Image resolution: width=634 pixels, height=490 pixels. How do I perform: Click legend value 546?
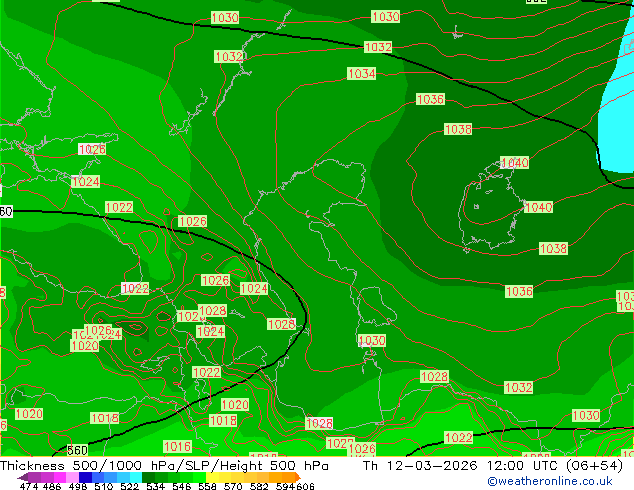point(182,486)
